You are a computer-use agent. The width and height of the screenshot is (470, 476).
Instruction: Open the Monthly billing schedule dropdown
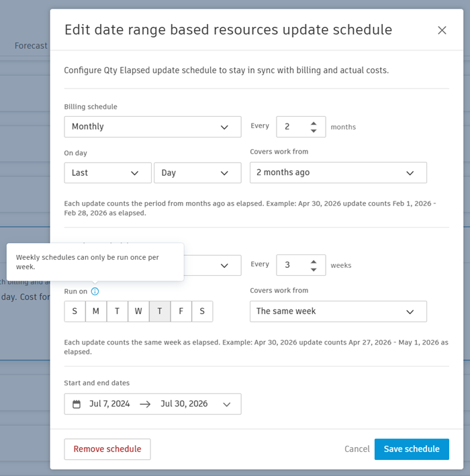[x=152, y=127]
